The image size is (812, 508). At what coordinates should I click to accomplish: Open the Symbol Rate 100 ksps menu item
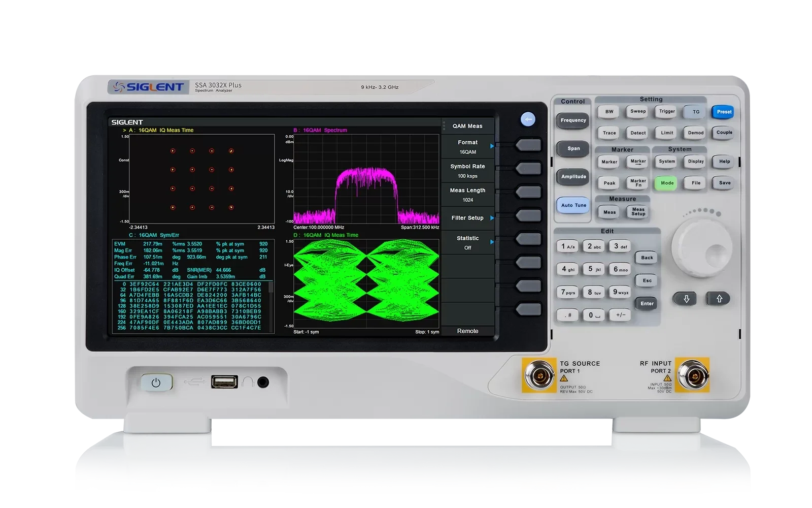467,171
